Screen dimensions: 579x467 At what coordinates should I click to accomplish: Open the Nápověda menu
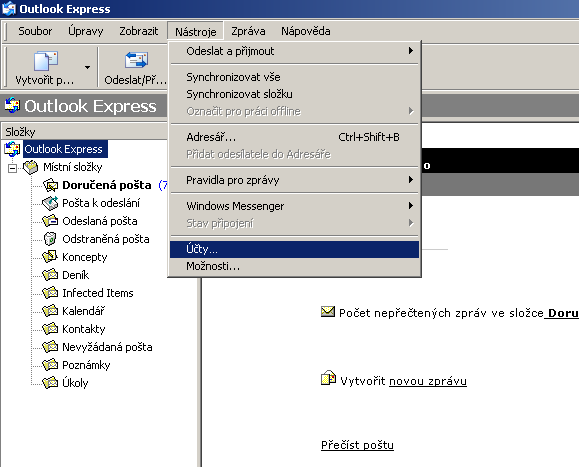(x=306, y=31)
